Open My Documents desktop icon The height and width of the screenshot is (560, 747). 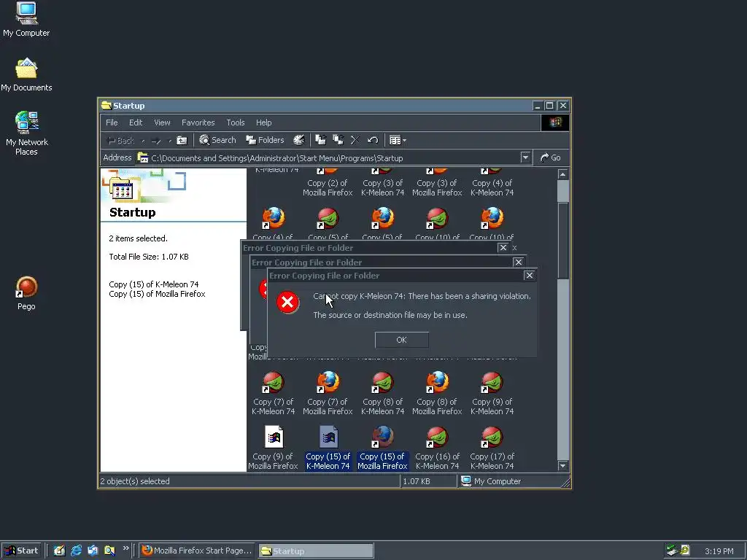(x=26, y=75)
